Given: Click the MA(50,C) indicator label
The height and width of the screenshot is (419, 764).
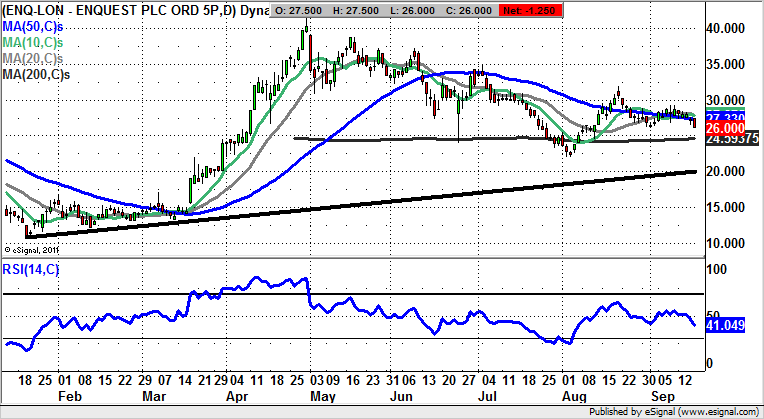Looking at the screenshot, I should click(32, 26).
